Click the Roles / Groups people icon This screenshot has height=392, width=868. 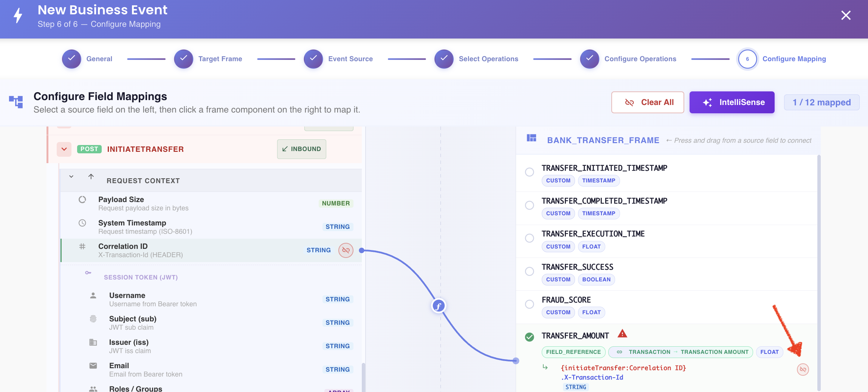tap(93, 389)
